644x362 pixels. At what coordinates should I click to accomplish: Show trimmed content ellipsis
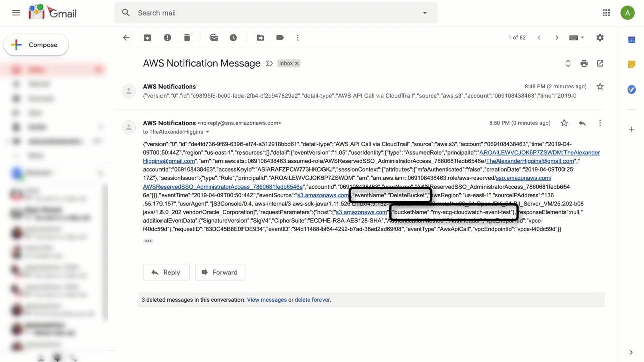point(148,241)
